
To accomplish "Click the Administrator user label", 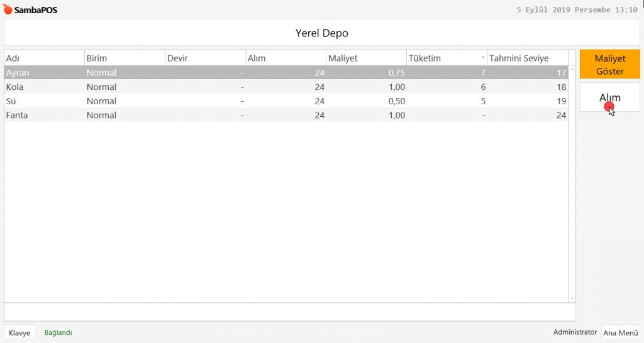I will click(575, 332).
